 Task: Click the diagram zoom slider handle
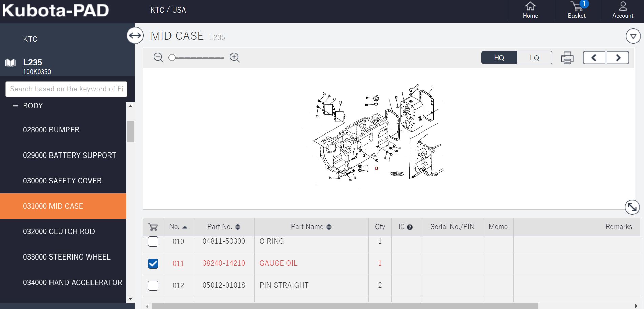coord(172,58)
